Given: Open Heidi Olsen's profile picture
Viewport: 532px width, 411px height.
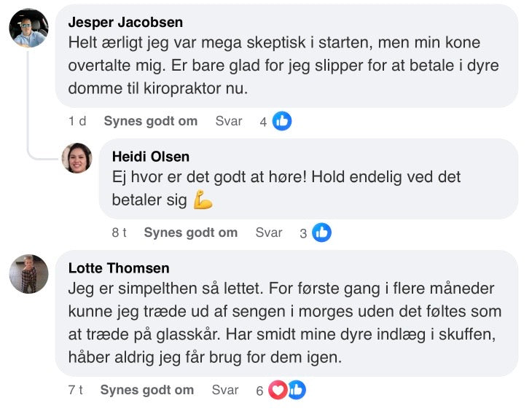Looking at the screenshot, I should (x=77, y=157).
